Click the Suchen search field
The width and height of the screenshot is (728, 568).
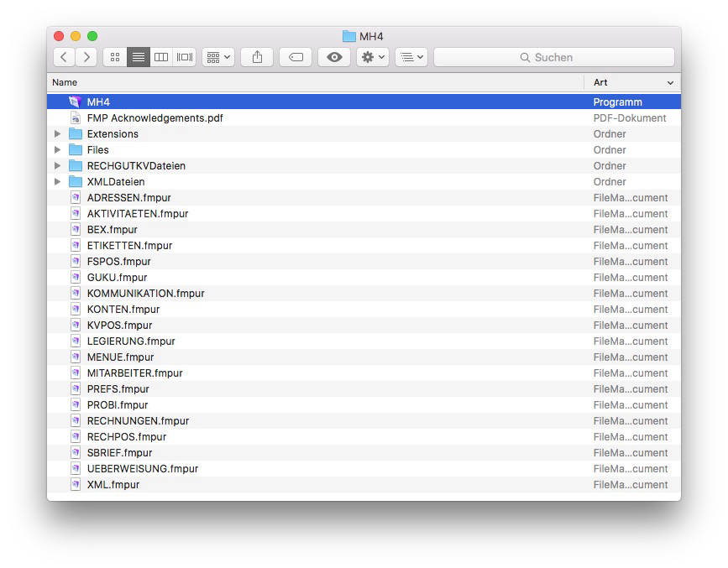(x=554, y=57)
